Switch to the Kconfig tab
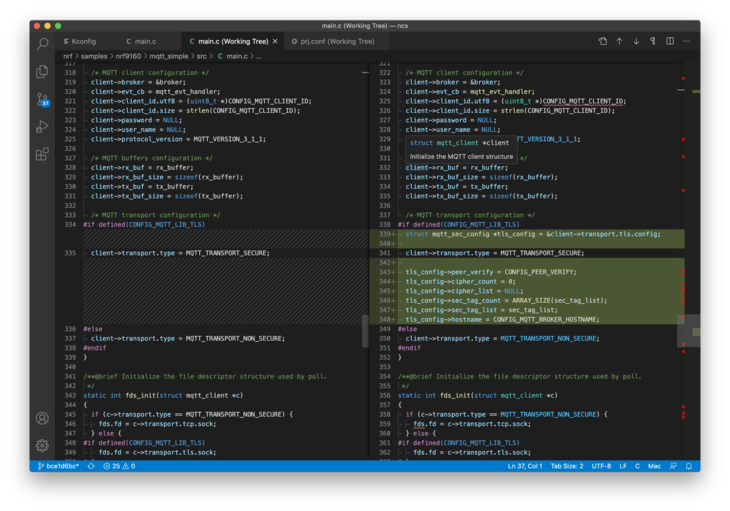Viewport: 730px width, 511px height. coord(83,41)
